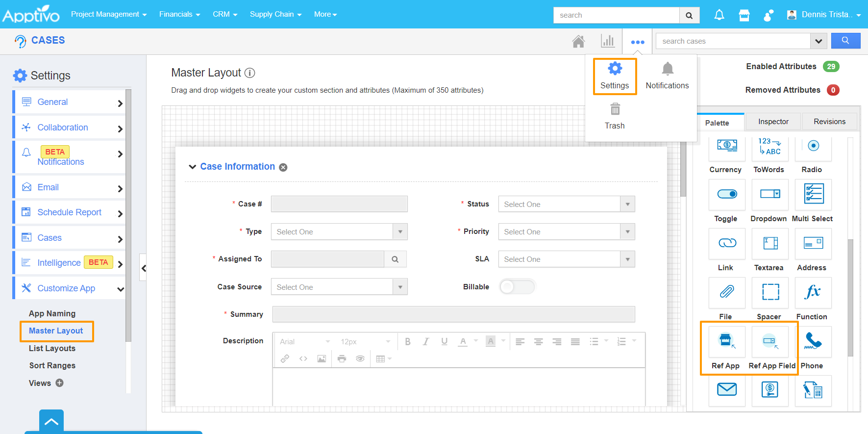The height and width of the screenshot is (434, 868).
Task: Open List Layouts settings link
Action: tap(52, 348)
